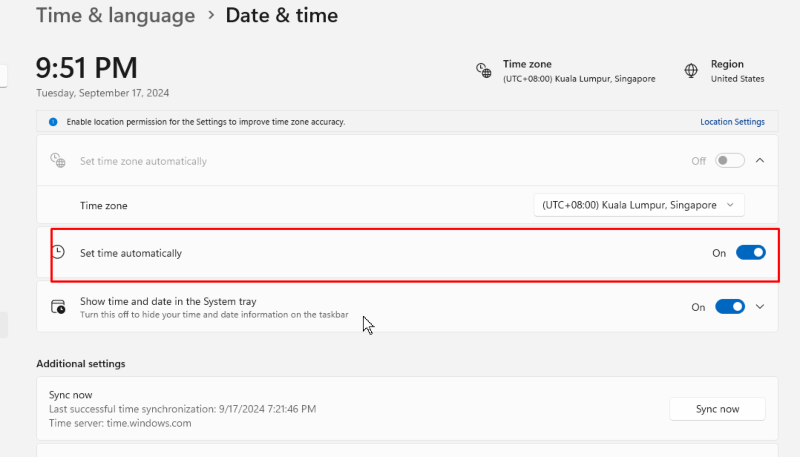Click the Sync now button

coord(717,409)
